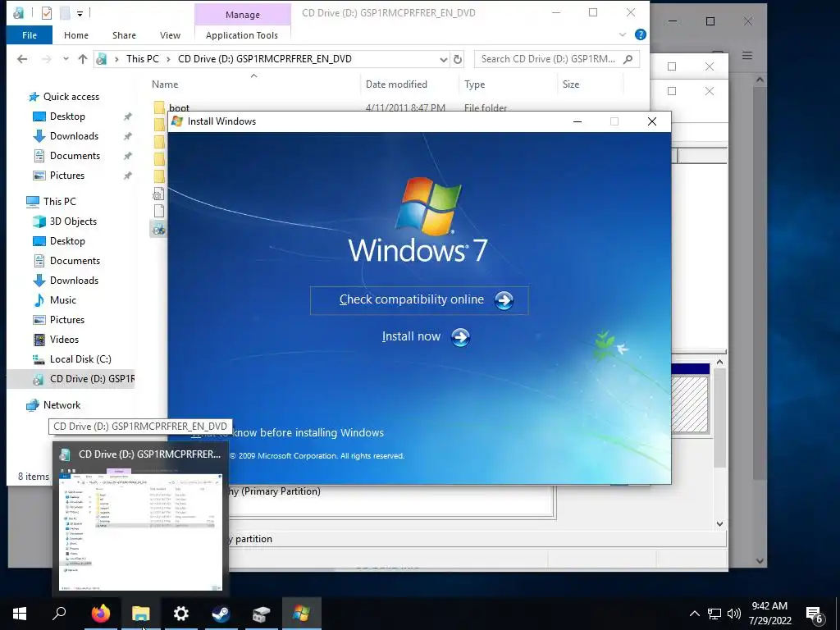Go back with the Explorer back arrow

pos(22,59)
